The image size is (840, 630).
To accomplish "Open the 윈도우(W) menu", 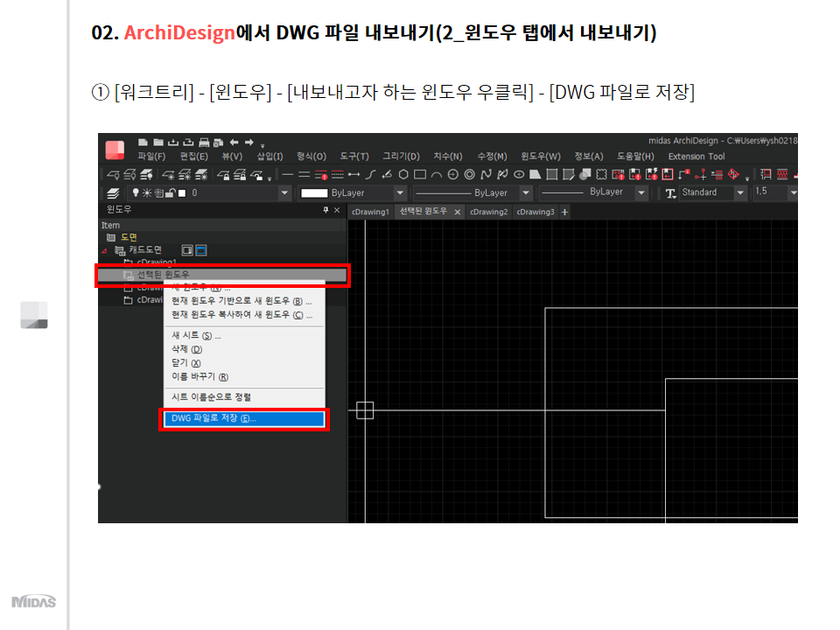I will 541,157.
